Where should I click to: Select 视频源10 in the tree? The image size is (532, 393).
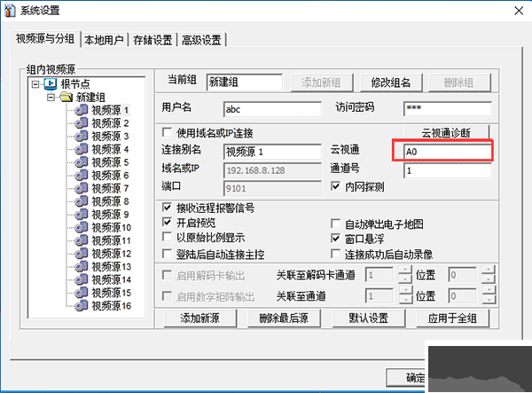point(112,227)
